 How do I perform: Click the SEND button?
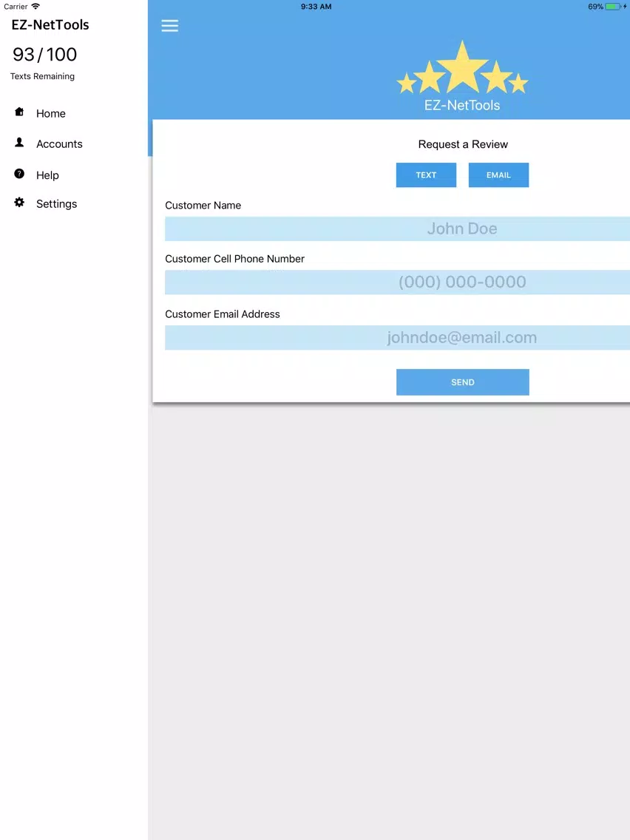(462, 382)
